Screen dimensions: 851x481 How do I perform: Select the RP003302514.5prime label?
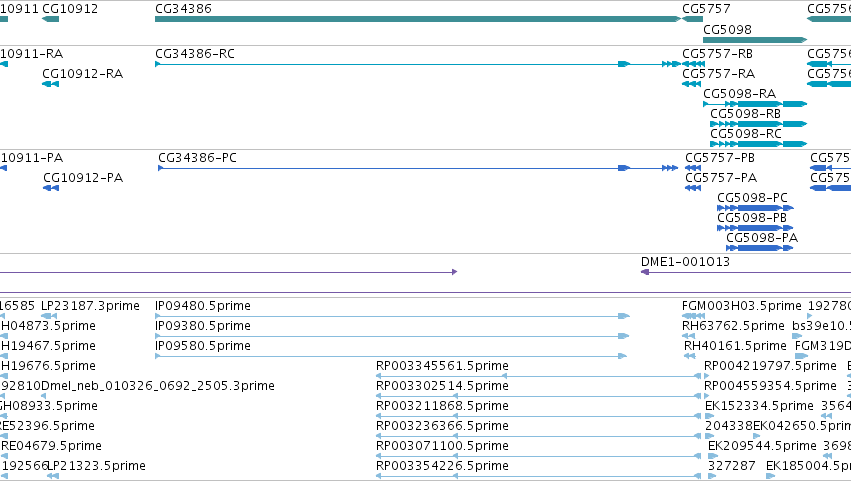(x=442, y=387)
